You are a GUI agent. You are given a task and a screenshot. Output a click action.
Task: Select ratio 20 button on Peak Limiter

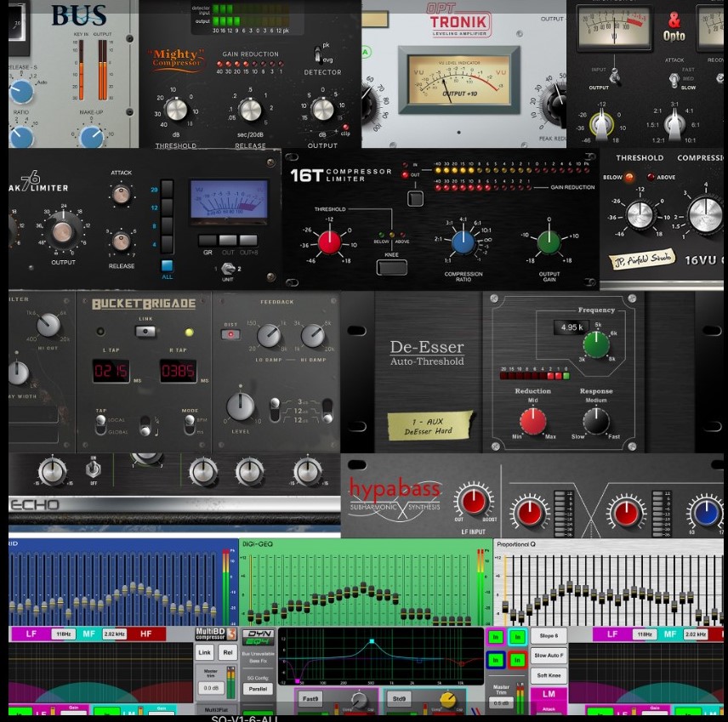[x=167, y=189]
